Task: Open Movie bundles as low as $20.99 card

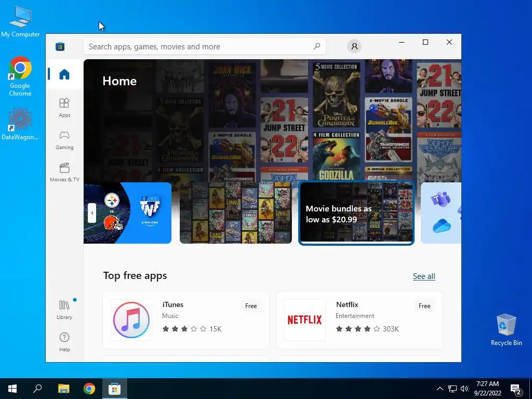Action: pos(356,213)
